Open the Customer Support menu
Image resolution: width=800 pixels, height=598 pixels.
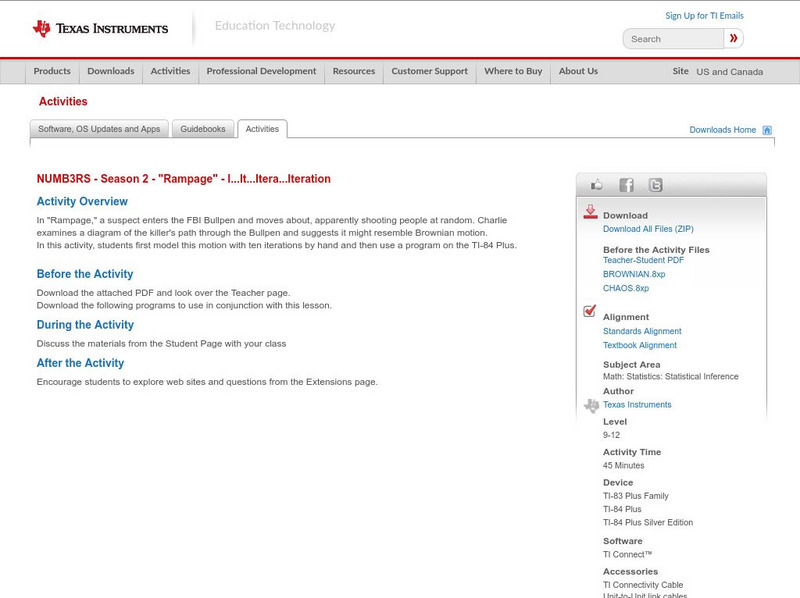pyautogui.click(x=428, y=71)
